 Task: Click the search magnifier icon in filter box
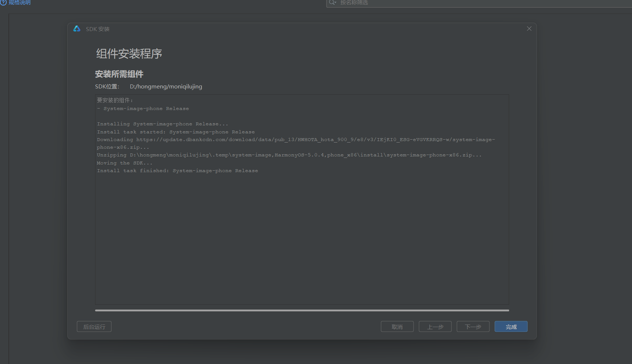tap(332, 3)
